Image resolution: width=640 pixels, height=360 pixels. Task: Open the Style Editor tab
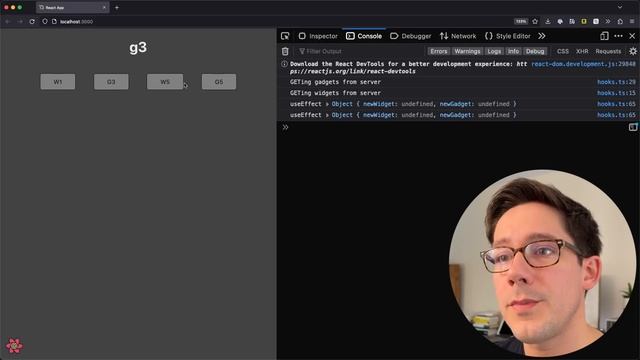[x=508, y=36]
